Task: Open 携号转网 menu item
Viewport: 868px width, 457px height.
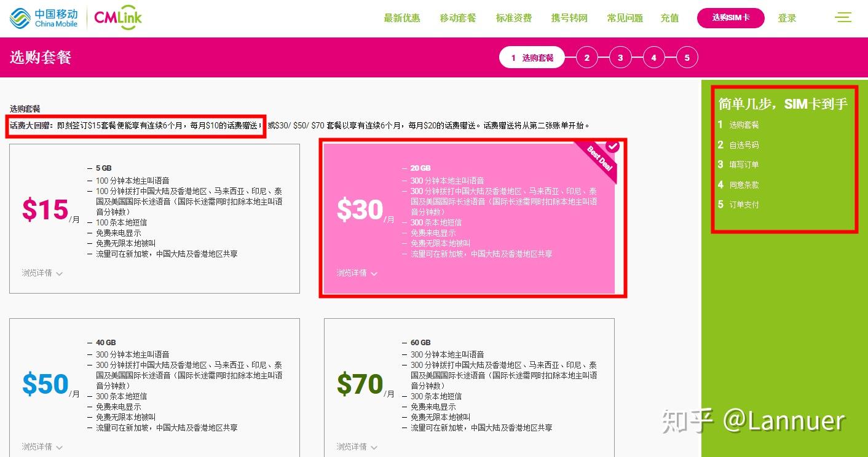Action: 570,18
